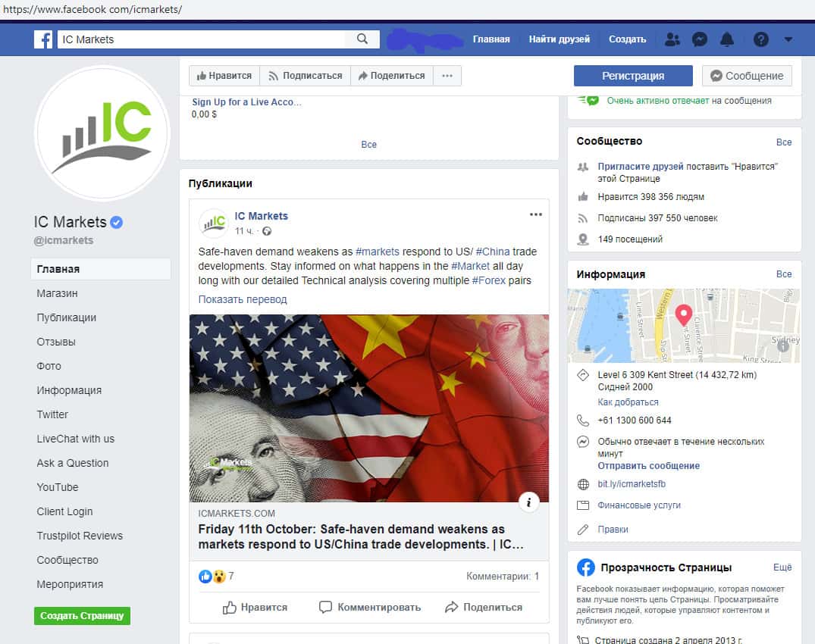The width and height of the screenshot is (815, 644).
Task: Click the US/China flags post image
Action: pos(369,408)
